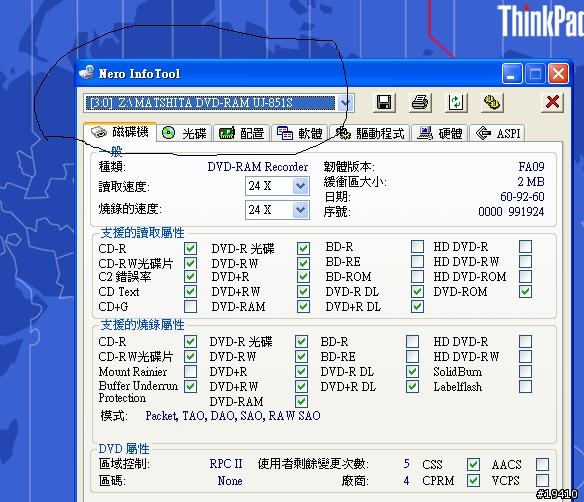The height and width of the screenshot is (502, 584).
Task: Toggle Mount Rainier write checkbox
Action: [190, 371]
